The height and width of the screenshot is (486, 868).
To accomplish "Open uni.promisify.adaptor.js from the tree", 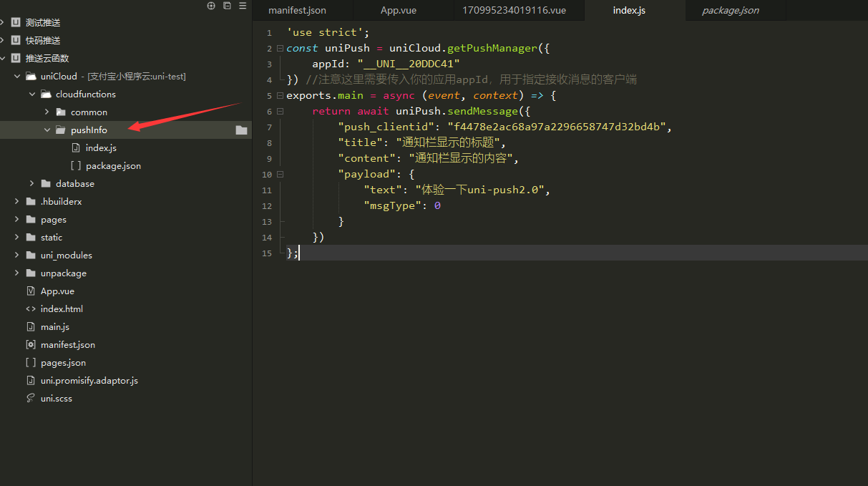I will pyautogui.click(x=89, y=381).
